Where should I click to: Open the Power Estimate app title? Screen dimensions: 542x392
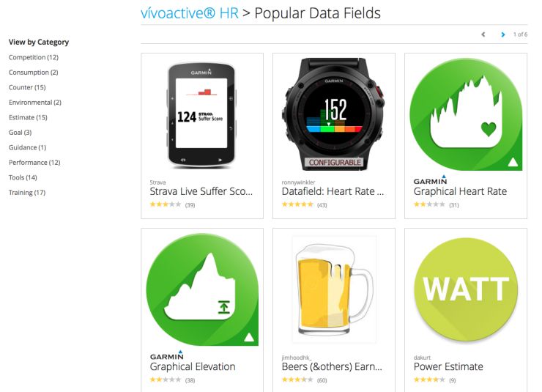(x=448, y=366)
